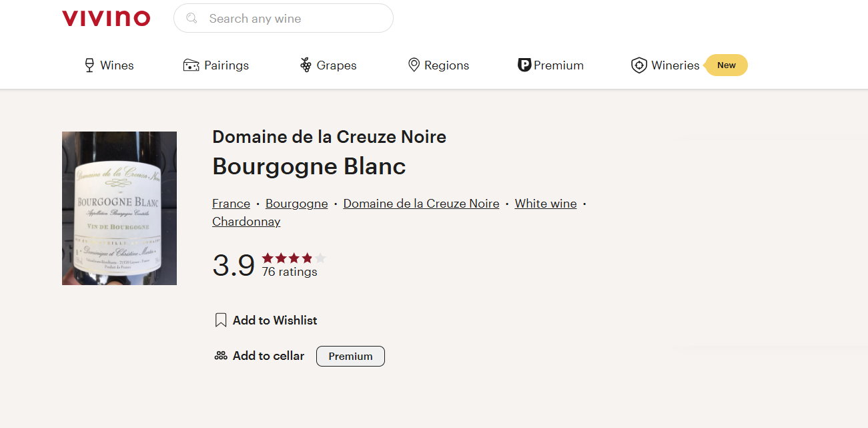Open the Wines menu
The width and height of the screenshot is (868, 428).
coord(117,65)
